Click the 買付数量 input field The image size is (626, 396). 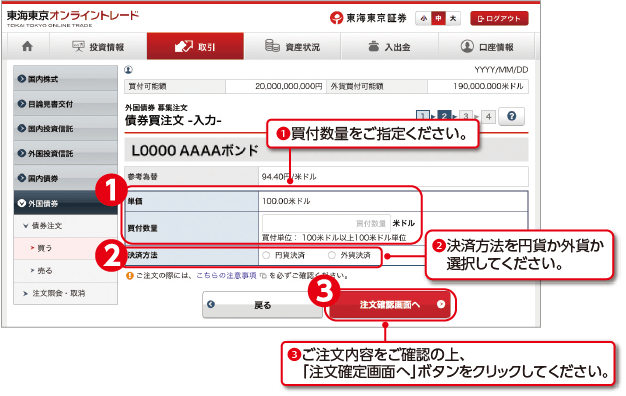click(326, 223)
